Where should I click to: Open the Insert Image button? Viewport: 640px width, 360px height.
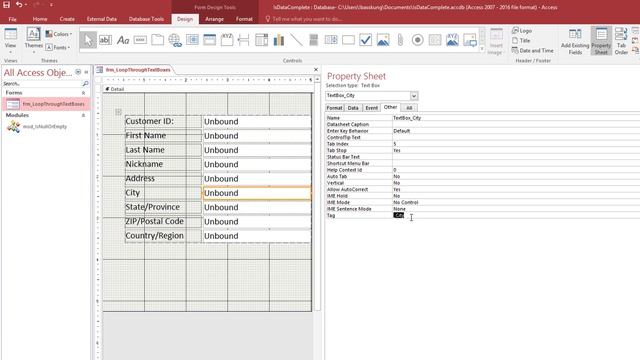point(496,42)
